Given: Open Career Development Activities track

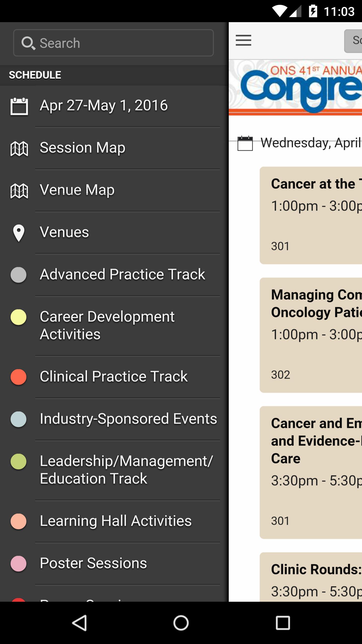Looking at the screenshot, I should [x=107, y=325].
